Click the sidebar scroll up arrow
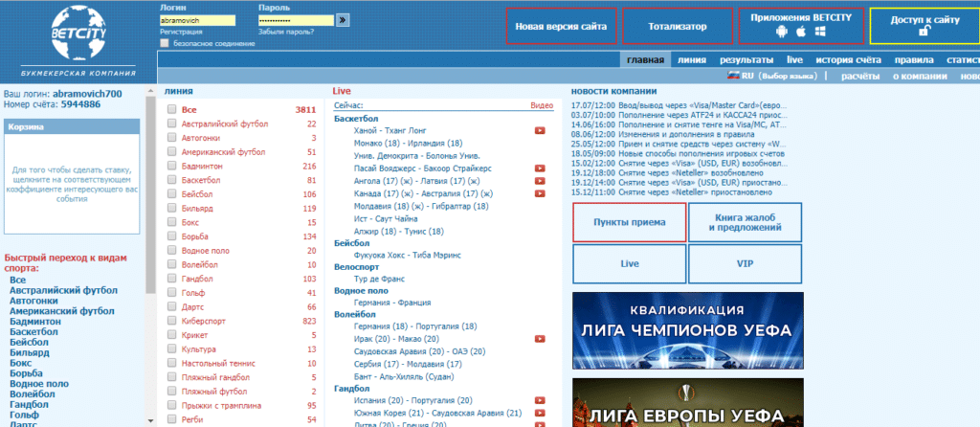This screenshot has height=427, width=980. pyautogui.click(x=150, y=91)
